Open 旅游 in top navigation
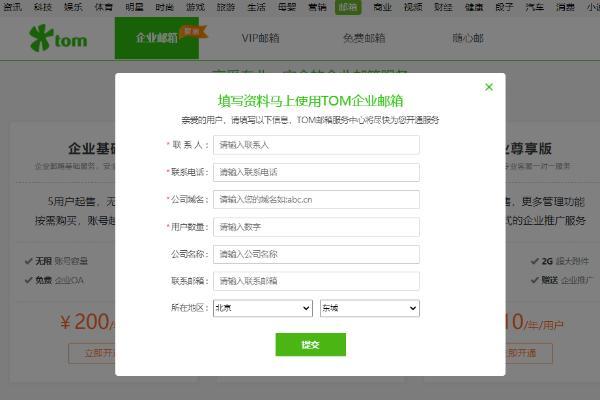The image size is (600, 400). coord(226,7)
